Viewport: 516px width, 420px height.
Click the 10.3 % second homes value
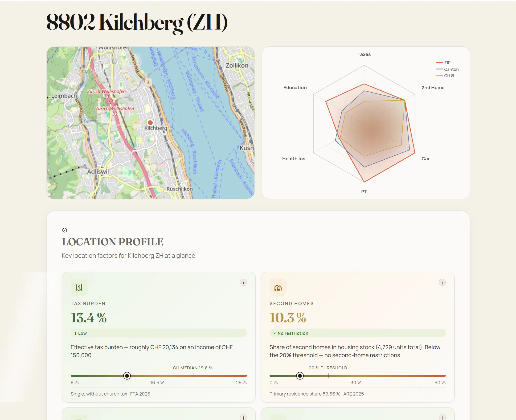coord(288,317)
